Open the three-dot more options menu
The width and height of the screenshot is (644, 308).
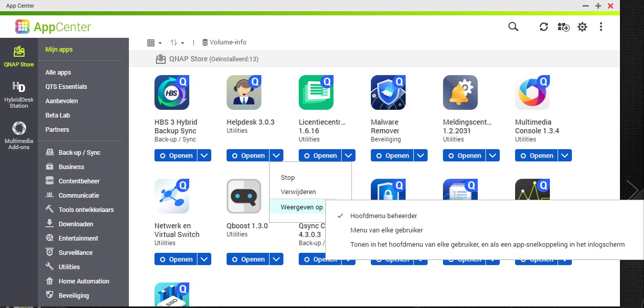[x=601, y=27]
